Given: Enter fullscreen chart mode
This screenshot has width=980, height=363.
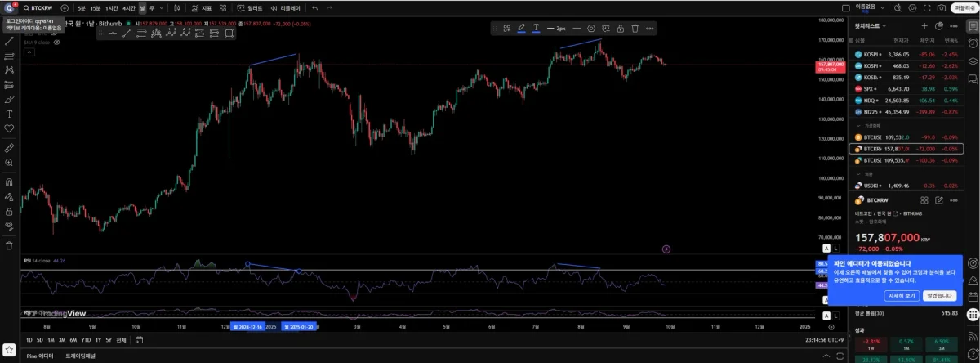Looking at the screenshot, I should coord(926,7).
